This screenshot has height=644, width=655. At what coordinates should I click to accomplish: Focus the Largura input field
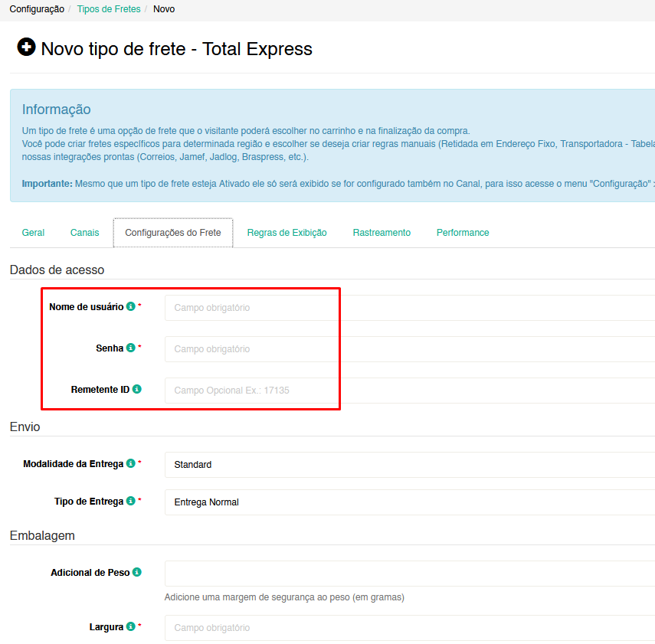pyautogui.click(x=410, y=628)
